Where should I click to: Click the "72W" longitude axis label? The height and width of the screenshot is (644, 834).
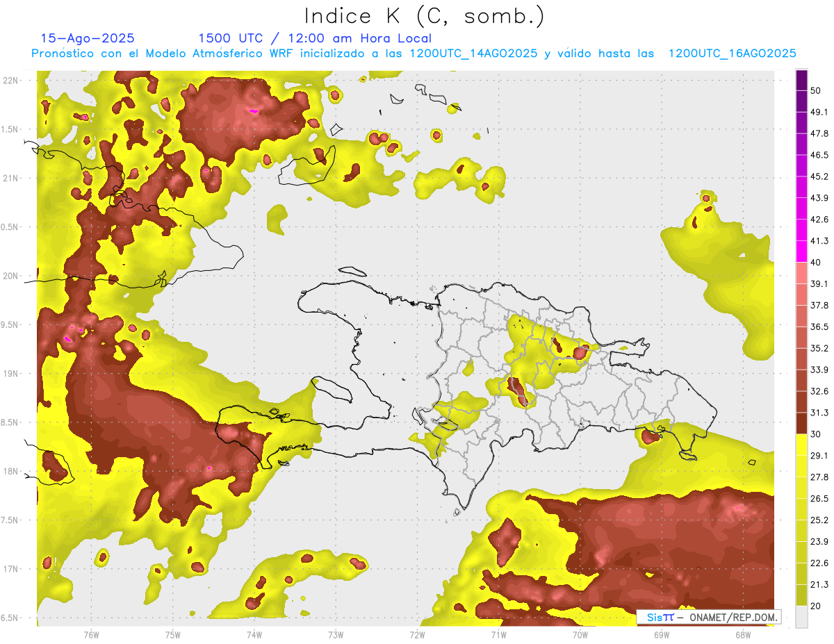tap(417, 634)
